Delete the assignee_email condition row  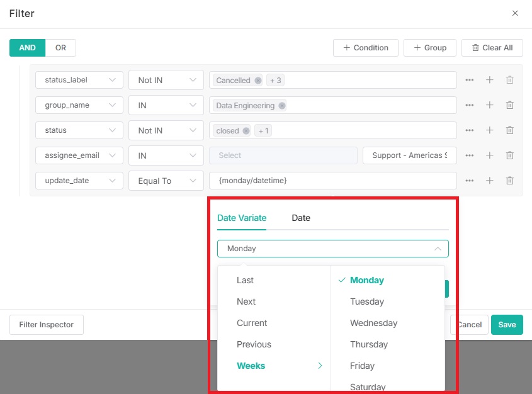click(x=510, y=155)
